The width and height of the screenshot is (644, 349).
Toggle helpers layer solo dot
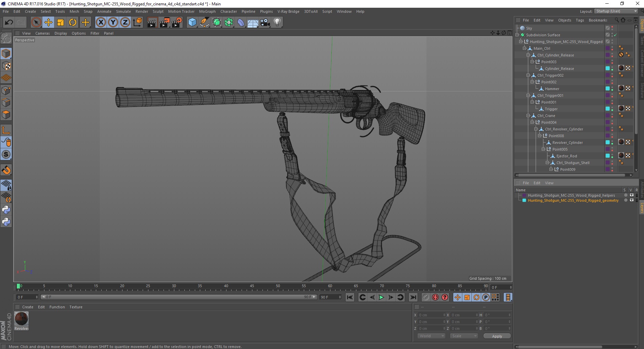pos(625,195)
